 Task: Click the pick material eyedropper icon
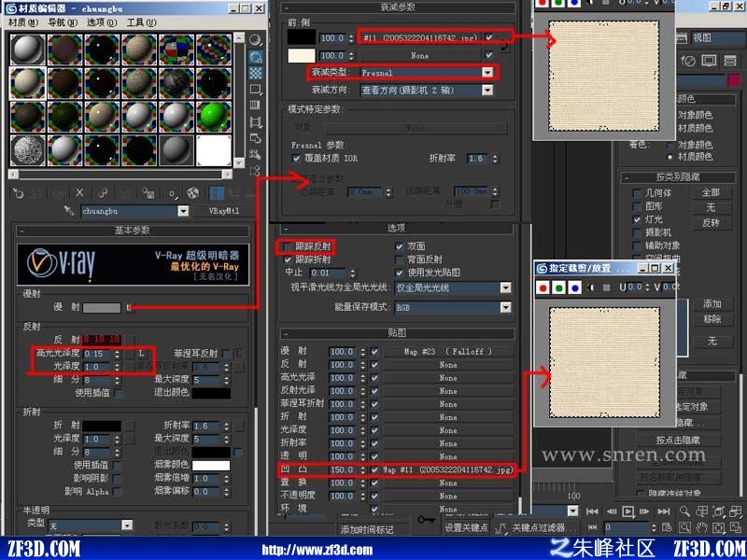coord(69,211)
